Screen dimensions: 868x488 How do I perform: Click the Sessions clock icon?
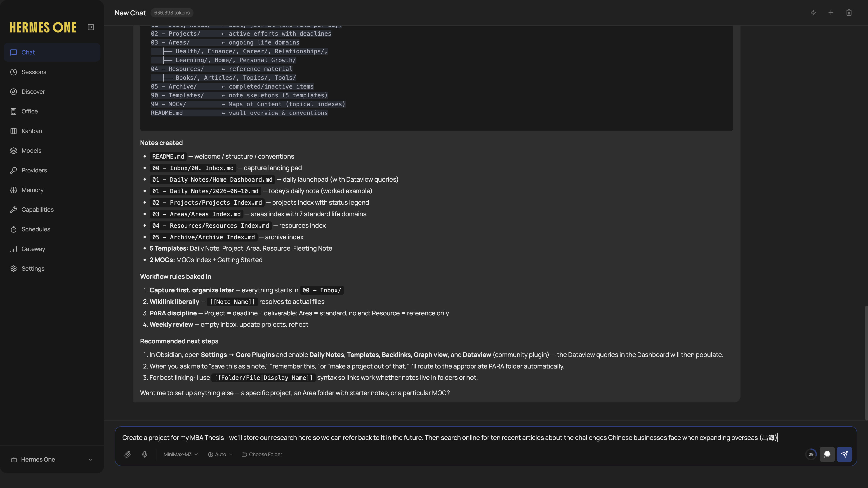click(14, 72)
